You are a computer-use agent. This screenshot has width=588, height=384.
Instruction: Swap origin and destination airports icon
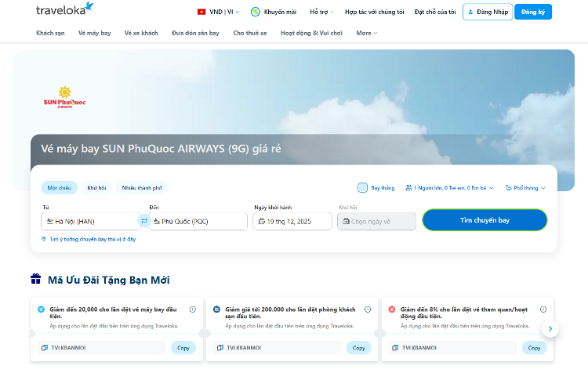144,221
